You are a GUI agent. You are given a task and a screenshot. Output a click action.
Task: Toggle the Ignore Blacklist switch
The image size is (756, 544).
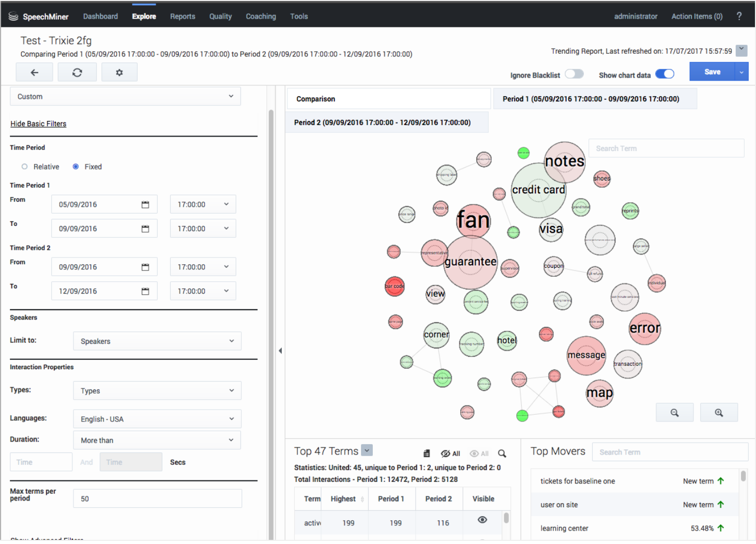coord(574,74)
